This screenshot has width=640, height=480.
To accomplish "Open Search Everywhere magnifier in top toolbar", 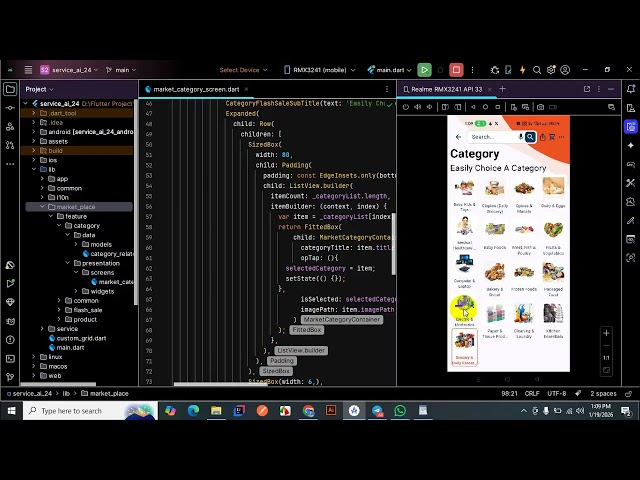I will pos(537,70).
